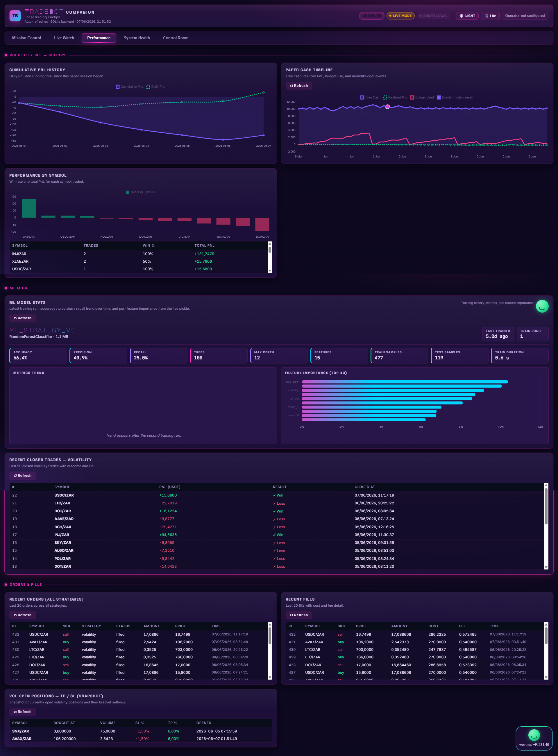Click the orange dot in the LIVE MODE pill
Screen dimensions: 558x756
tap(390, 16)
